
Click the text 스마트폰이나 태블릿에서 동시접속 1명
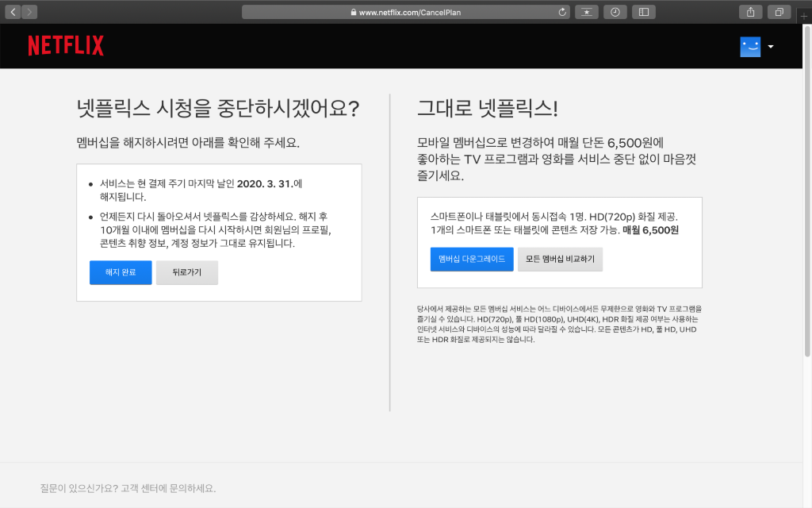coord(507,217)
